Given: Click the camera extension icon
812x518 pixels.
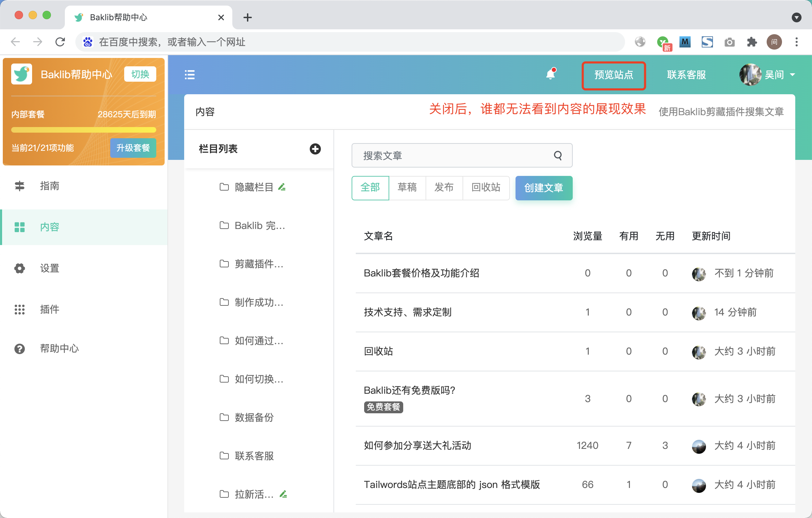Looking at the screenshot, I should (x=730, y=42).
